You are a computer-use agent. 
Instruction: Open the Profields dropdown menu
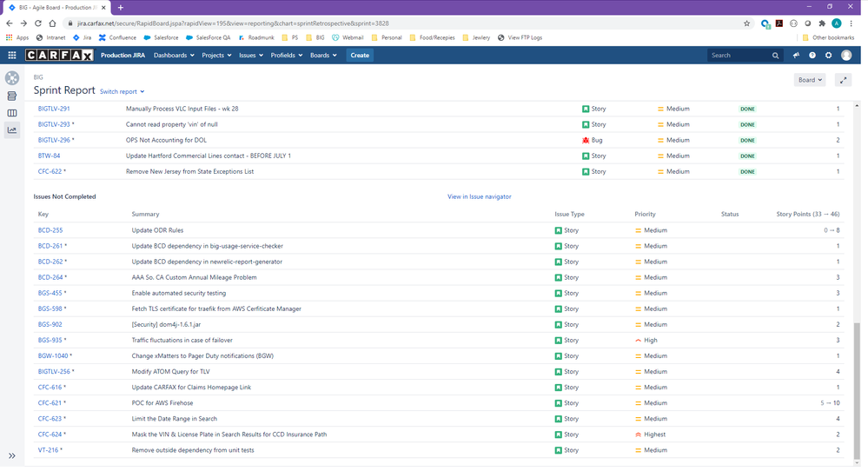[x=286, y=56]
